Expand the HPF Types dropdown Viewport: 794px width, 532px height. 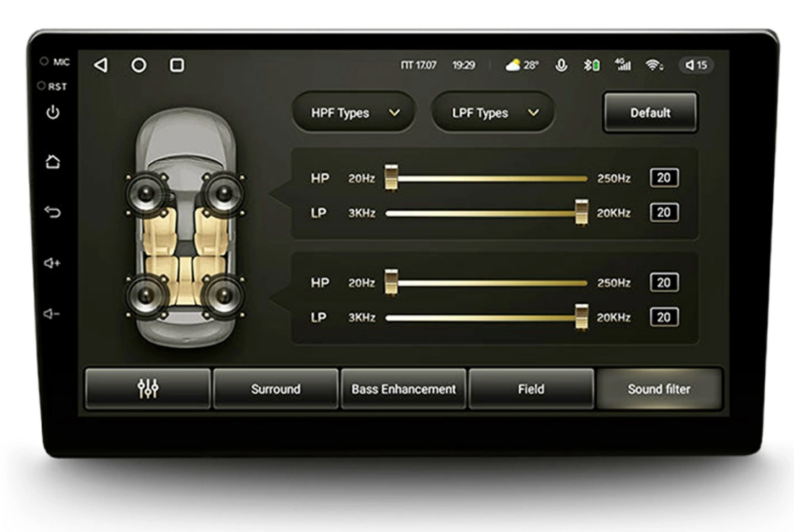[x=354, y=113]
